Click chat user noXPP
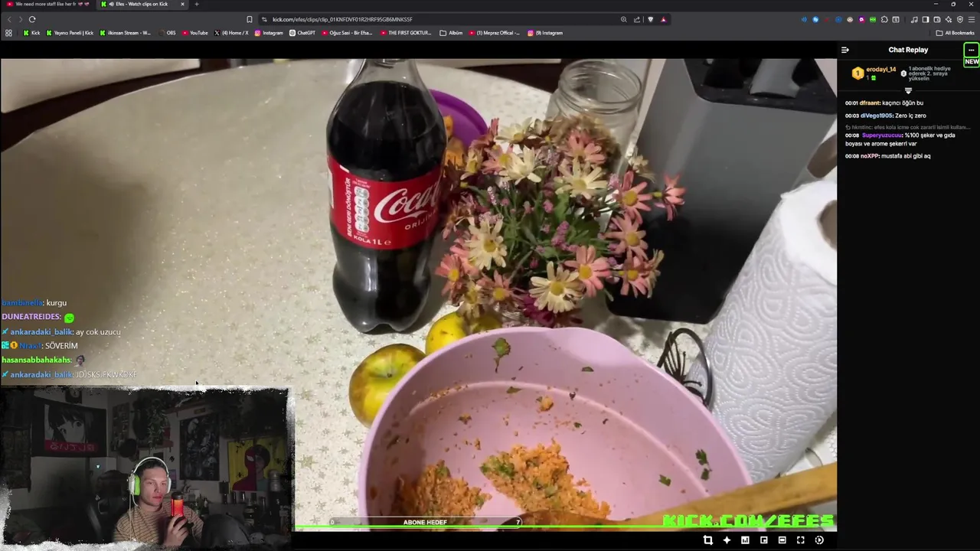Image resolution: width=980 pixels, height=551 pixels. click(x=869, y=156)
